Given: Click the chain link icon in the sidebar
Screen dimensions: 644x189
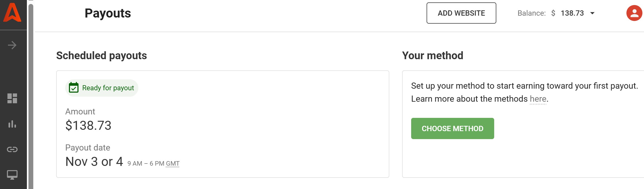Looking at the screenshot, I should click(12, 149).
